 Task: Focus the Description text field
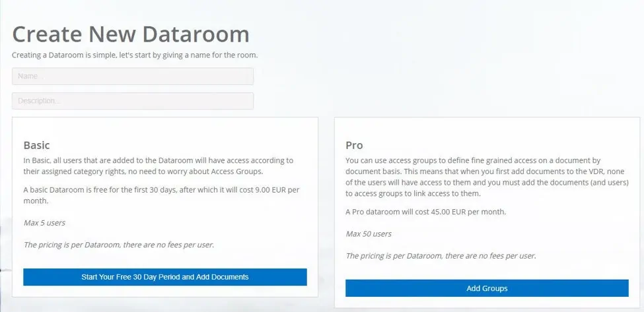pyautogui.click(x=133, y=101)
